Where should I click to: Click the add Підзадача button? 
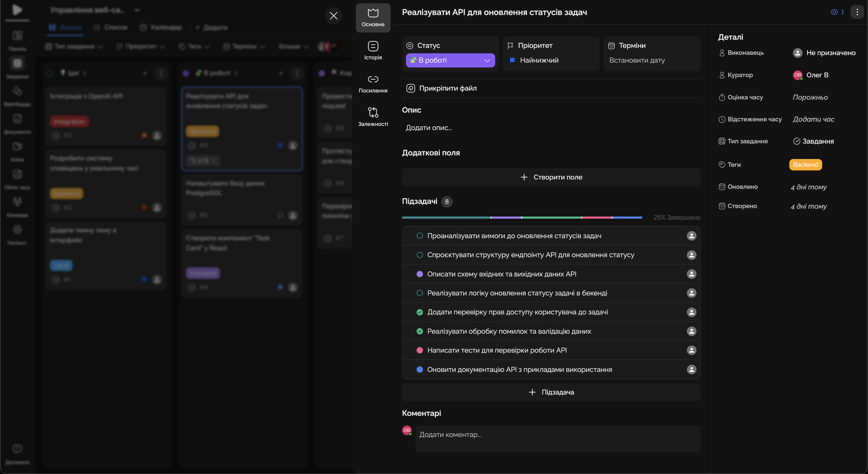point(551,392)
